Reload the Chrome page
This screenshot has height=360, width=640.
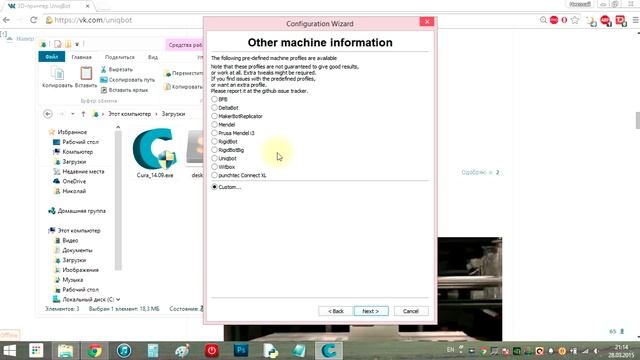click(34, 20)
